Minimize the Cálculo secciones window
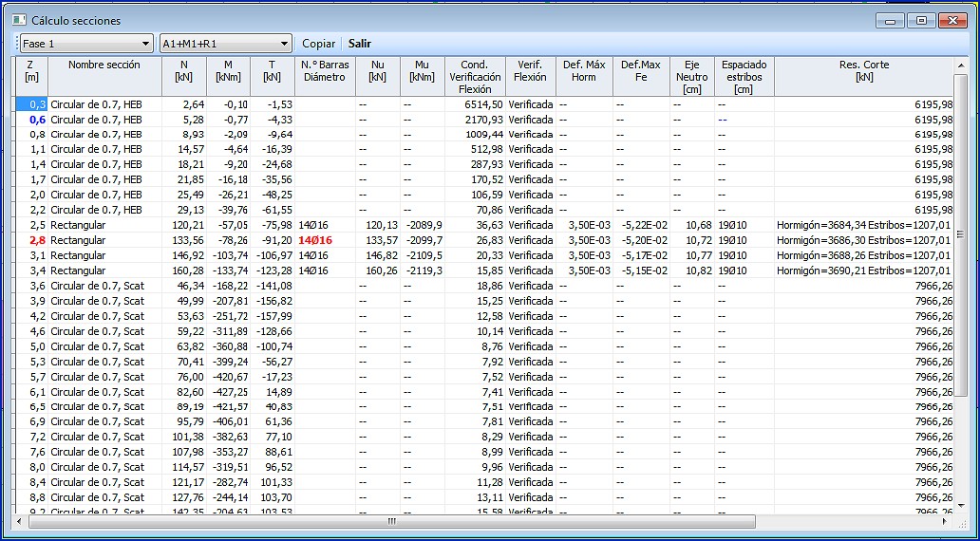The image size is (980, 541). (x=891, y=20)
